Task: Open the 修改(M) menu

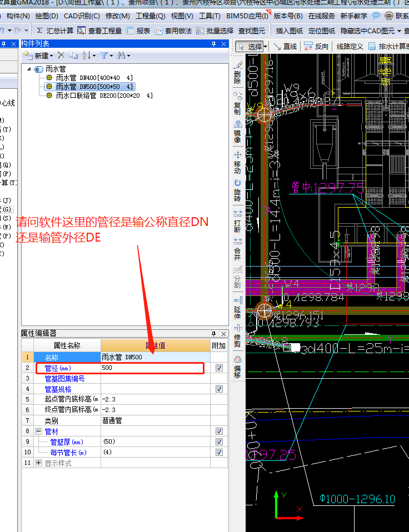Action: click(x=117, y=16)
